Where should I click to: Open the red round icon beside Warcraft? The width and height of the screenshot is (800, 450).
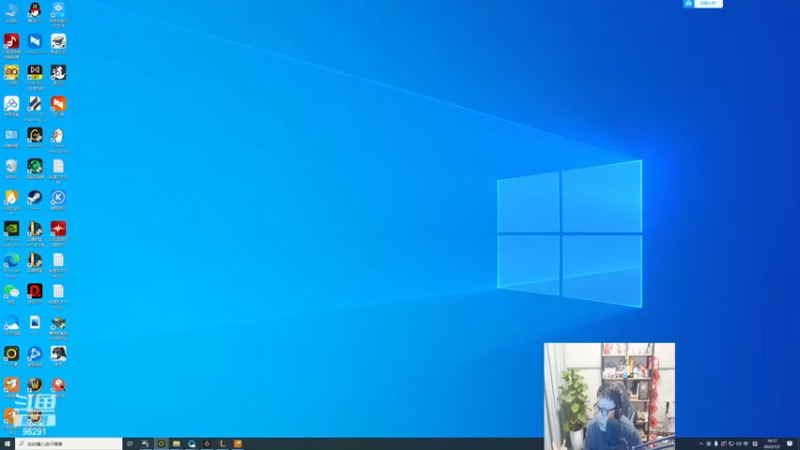coord(58,385)
